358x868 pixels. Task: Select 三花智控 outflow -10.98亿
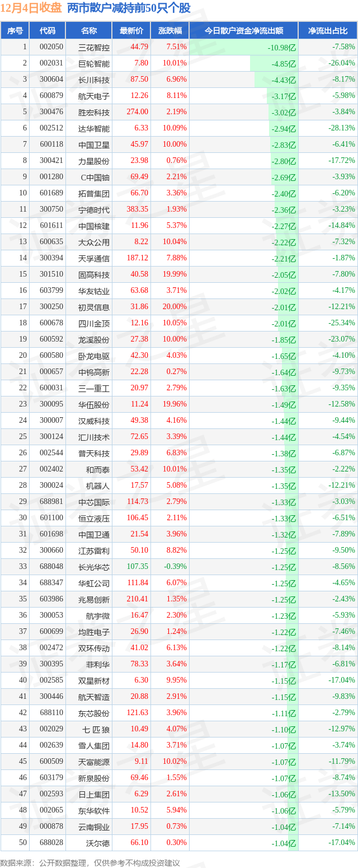click(282, 48)
